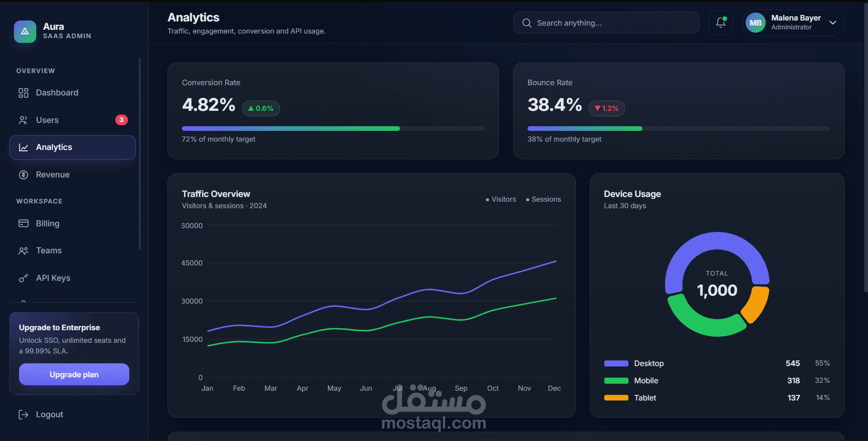Image resolution: width=868 pixels, height=441 pixels.
Task: Click the MB user avatar
Action: coord(755,23)
